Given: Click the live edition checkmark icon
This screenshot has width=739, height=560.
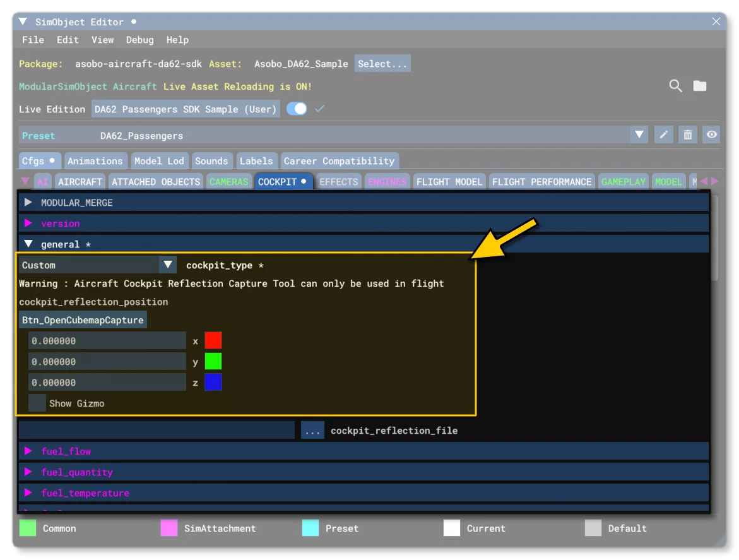Looking at the screenshot, I should point(319,109).
